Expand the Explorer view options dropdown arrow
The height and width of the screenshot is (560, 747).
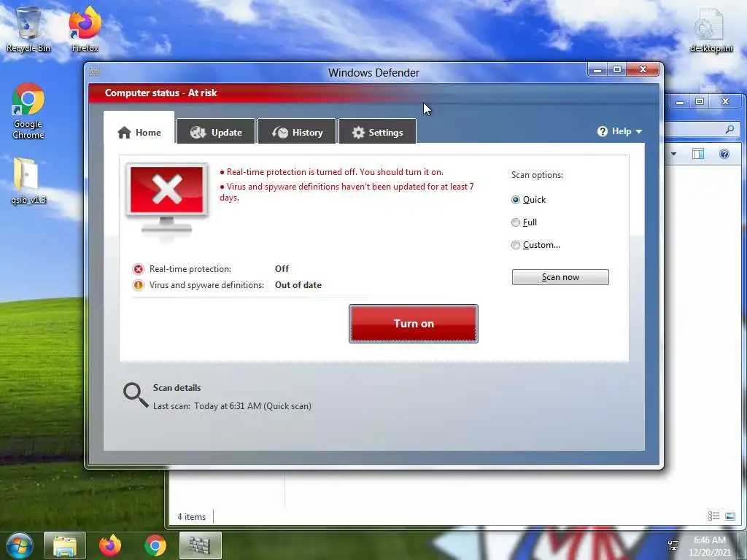click(673, 154)
